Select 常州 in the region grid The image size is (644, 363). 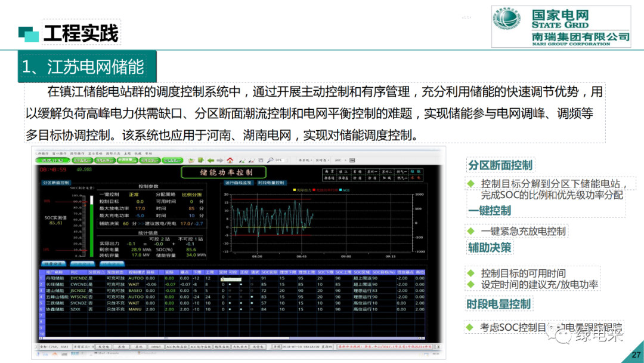358,171
